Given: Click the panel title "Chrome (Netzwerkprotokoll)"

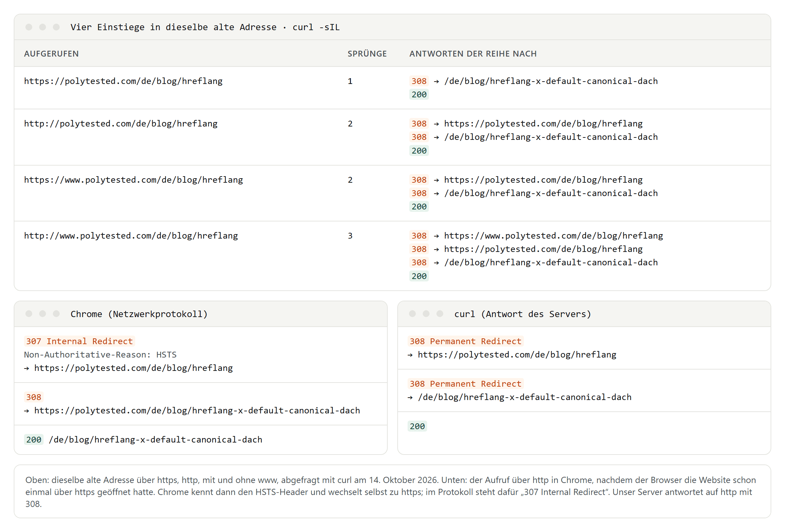Looking at the screenshot, I should [139, 314].
